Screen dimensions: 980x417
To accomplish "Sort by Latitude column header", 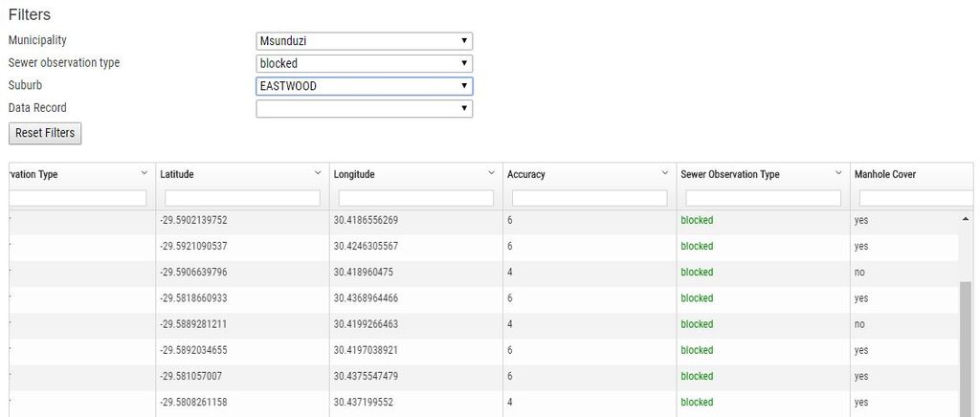I will coord(177,175).
